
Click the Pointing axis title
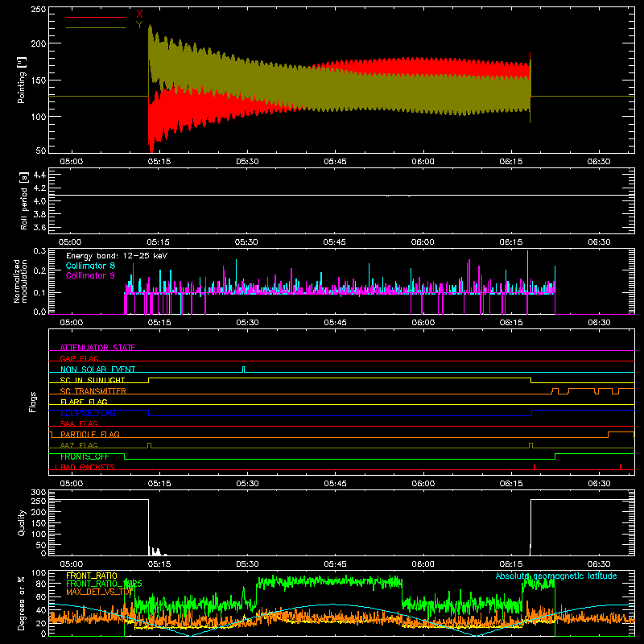[x=22, y=80]
